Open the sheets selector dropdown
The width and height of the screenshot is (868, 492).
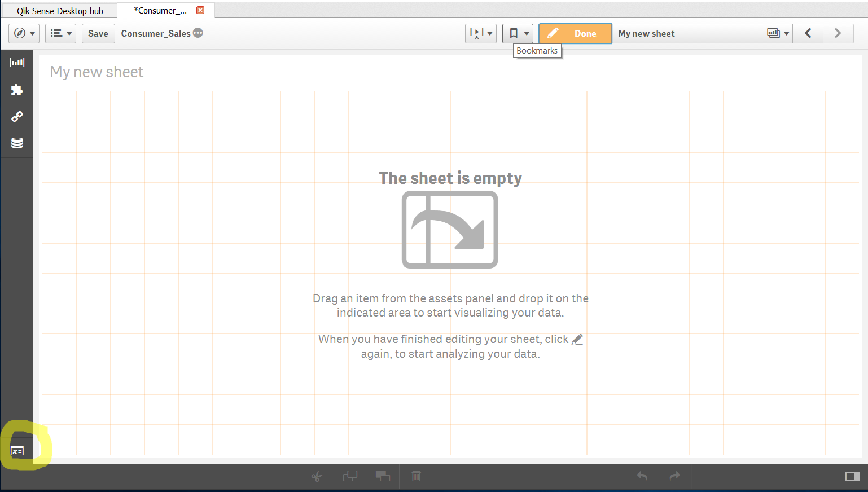(778, 33)
